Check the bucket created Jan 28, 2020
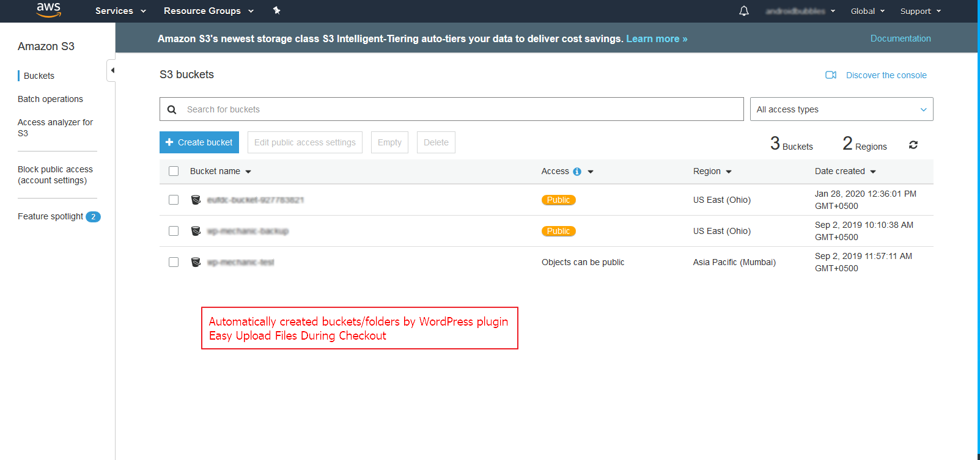 tap(174, 200)
